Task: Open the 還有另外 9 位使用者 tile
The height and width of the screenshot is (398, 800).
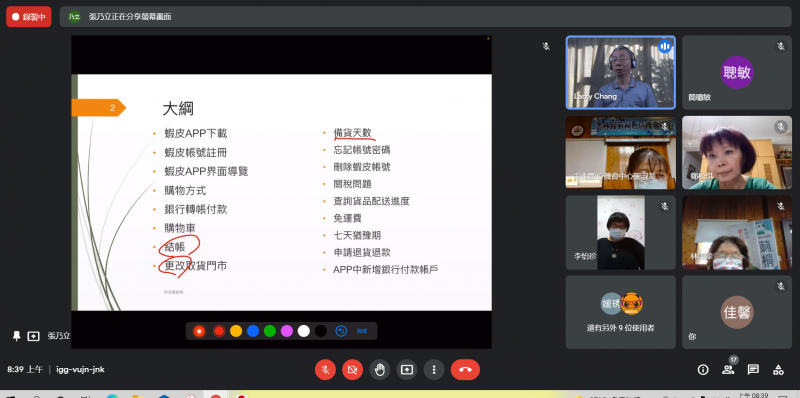Action: tap(620, 312)
